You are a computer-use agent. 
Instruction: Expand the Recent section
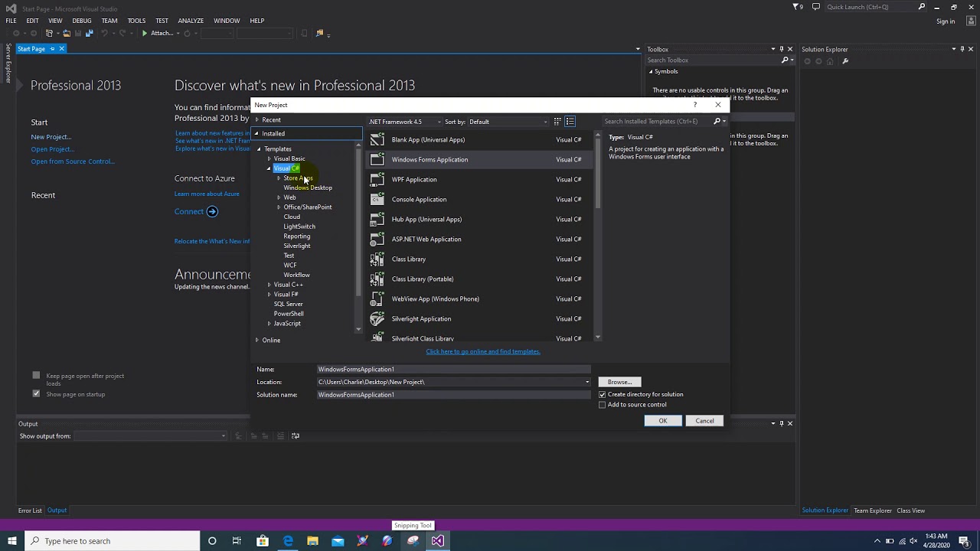257,120
